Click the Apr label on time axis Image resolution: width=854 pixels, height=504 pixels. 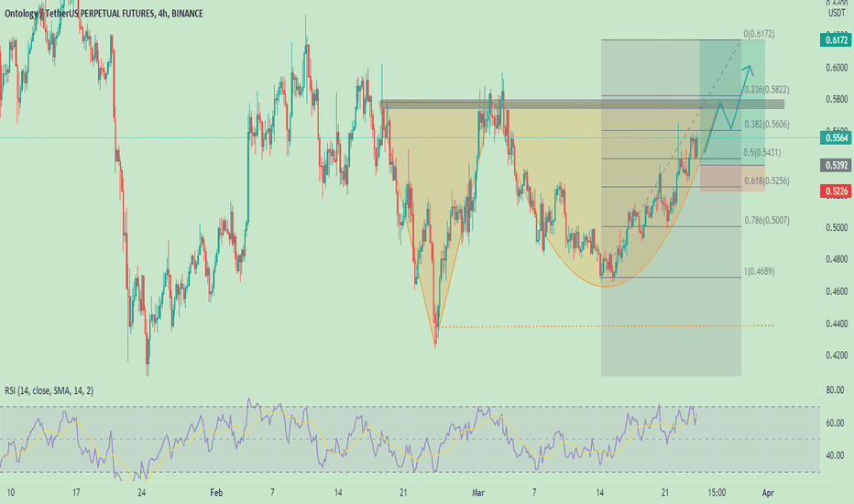point(768,493)
